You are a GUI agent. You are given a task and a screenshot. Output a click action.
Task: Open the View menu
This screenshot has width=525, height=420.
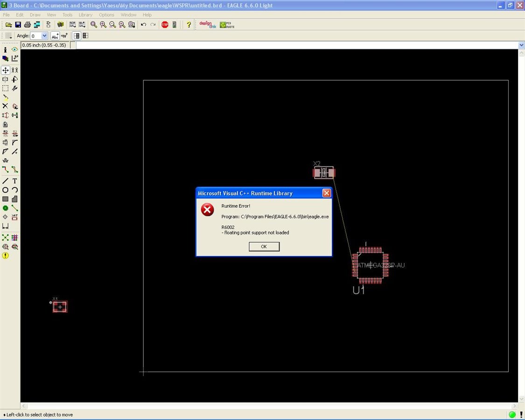pos(51,15)
